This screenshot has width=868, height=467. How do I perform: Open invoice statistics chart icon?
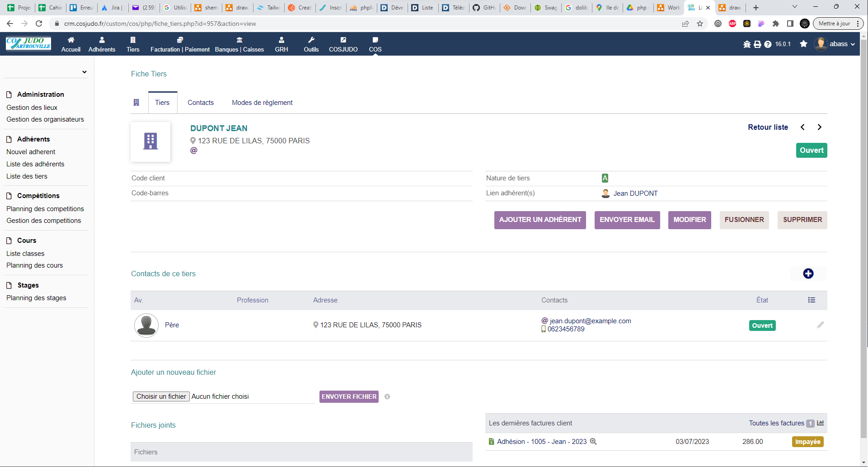click(821, 423)
